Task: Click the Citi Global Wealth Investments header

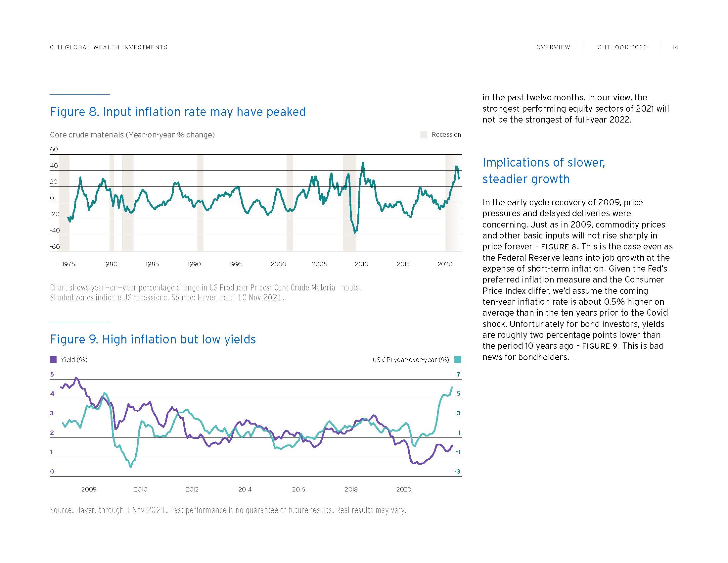Action: [x=109, y=47]
